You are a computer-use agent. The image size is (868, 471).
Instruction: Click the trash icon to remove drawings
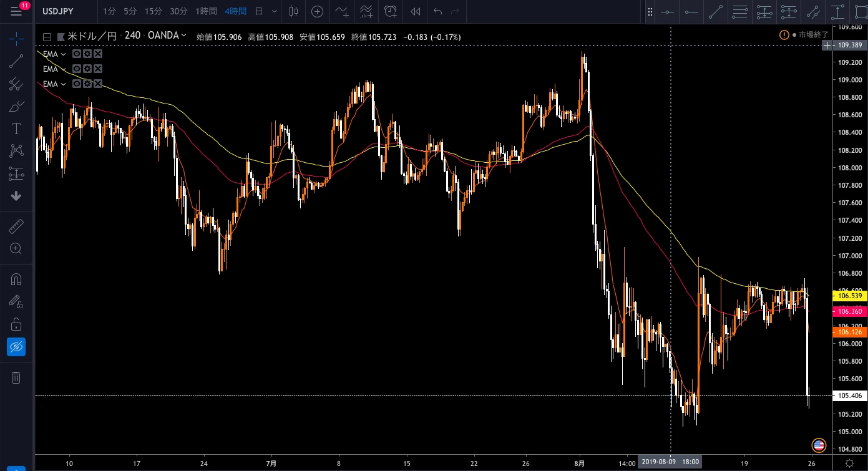click(16, 377)
